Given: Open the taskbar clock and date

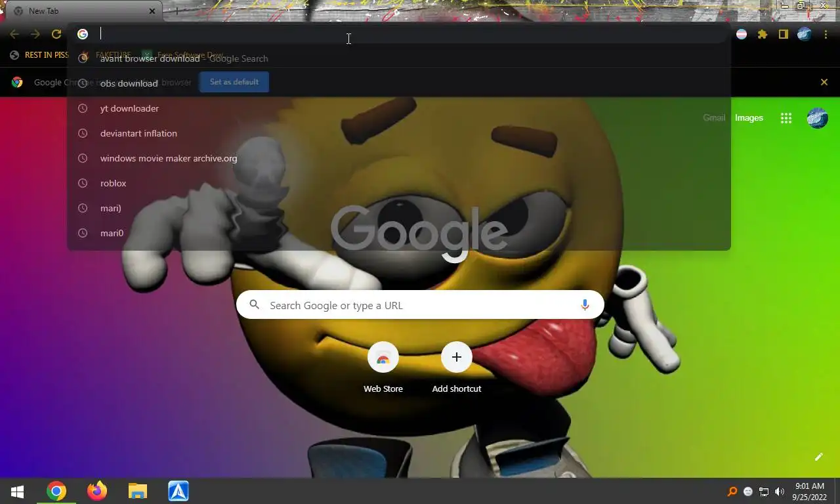Looking at the screenshot, I should click(809, 492).
